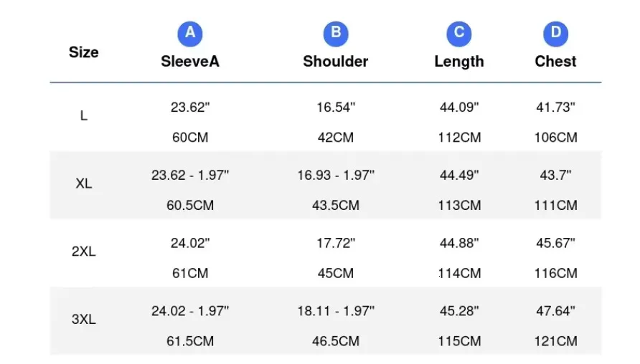Click the blue B circle icon
640x364 pixels.
pyautogui.click(x=336, y=34)
